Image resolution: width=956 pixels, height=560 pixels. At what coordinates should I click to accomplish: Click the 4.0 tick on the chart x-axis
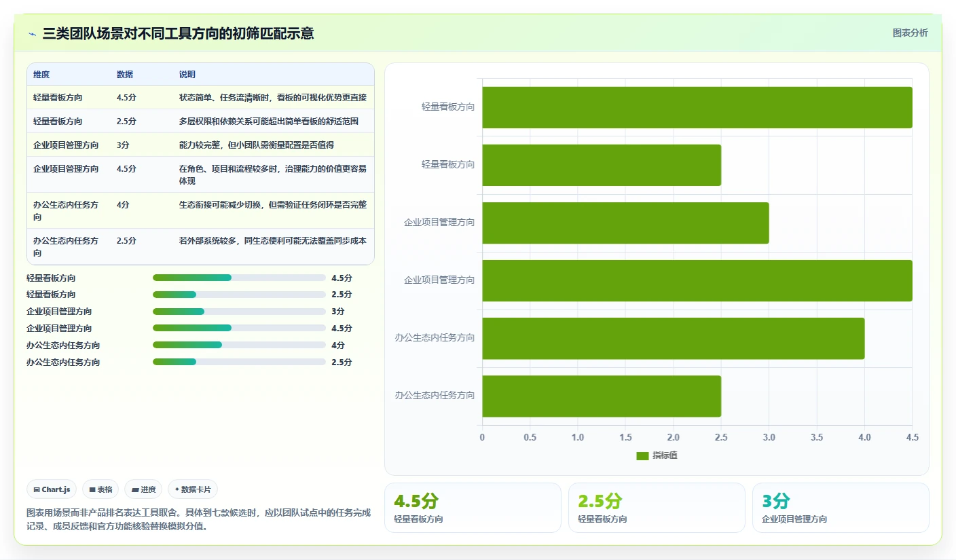864,438
